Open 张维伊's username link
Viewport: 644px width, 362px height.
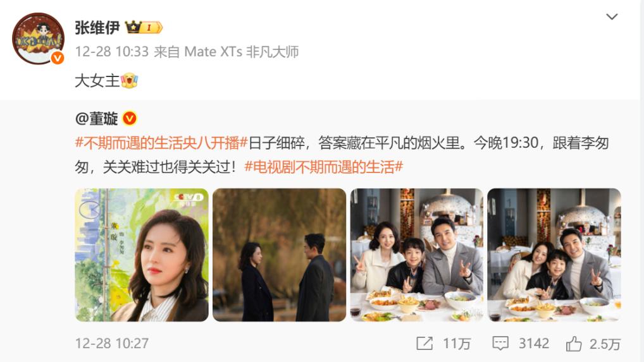[x=97, y=28]
